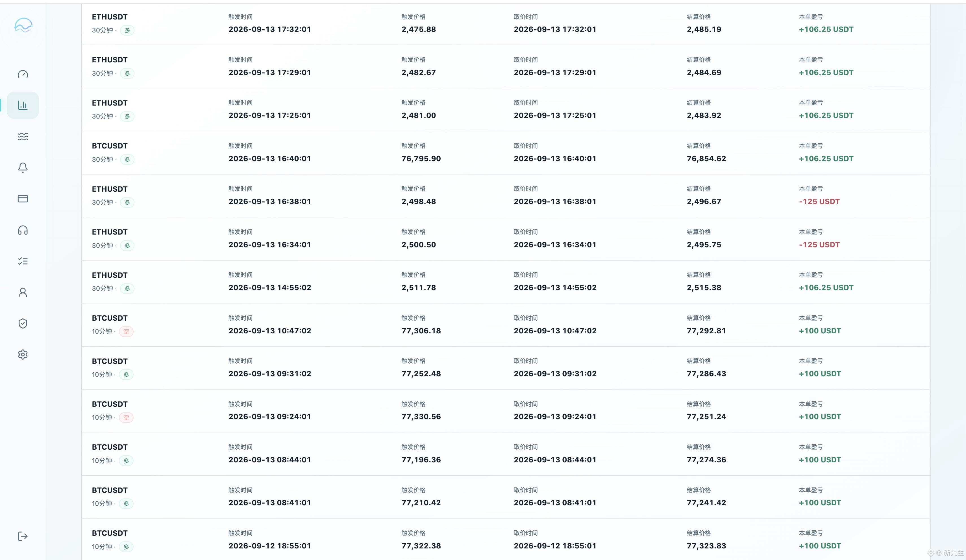Open the settings gear icon in sidebar

point(23,354)
